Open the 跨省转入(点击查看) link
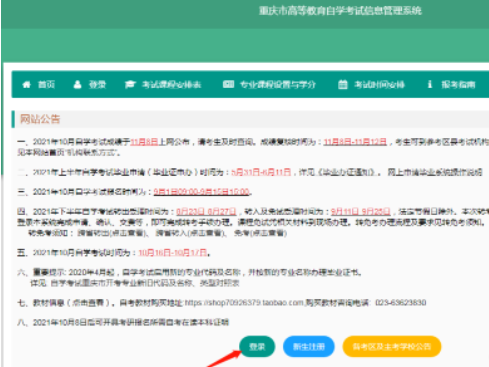The width and height of the screenshot is (489, 367). 189,233
